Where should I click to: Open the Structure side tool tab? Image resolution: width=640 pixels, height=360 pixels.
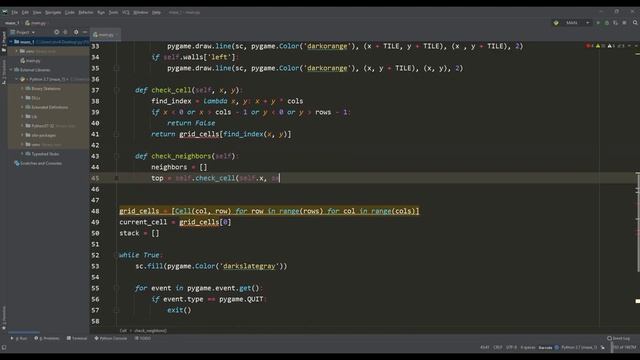[x=4, y=72]
